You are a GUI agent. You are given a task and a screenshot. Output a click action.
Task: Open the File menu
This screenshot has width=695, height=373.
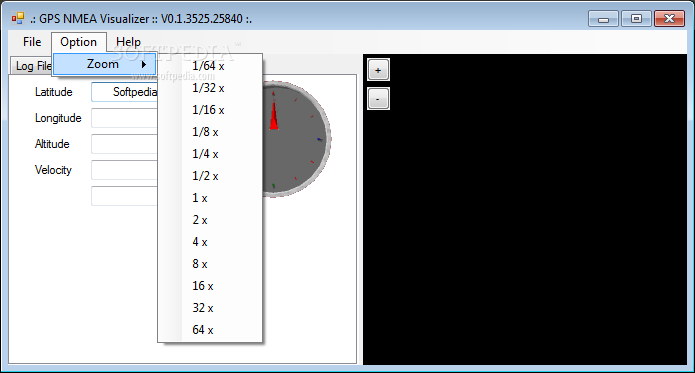coord(32,42)
